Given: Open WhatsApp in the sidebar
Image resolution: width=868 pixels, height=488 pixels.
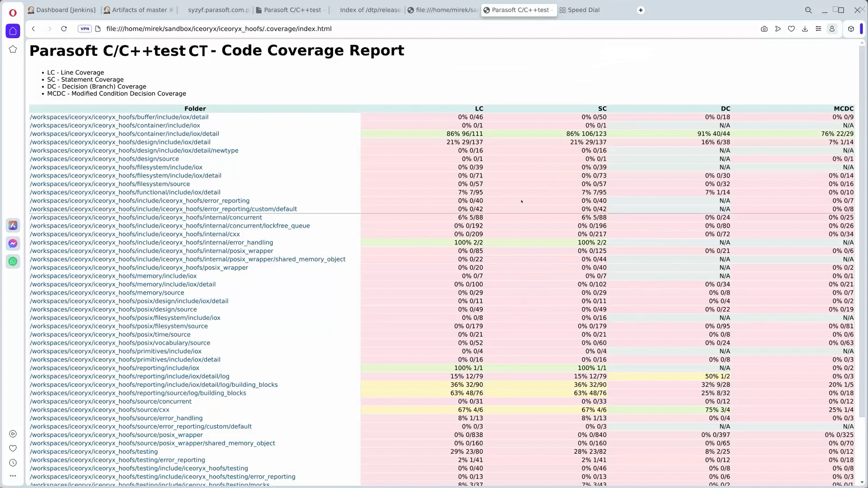Looking at the screenshot, I should 13,261.
